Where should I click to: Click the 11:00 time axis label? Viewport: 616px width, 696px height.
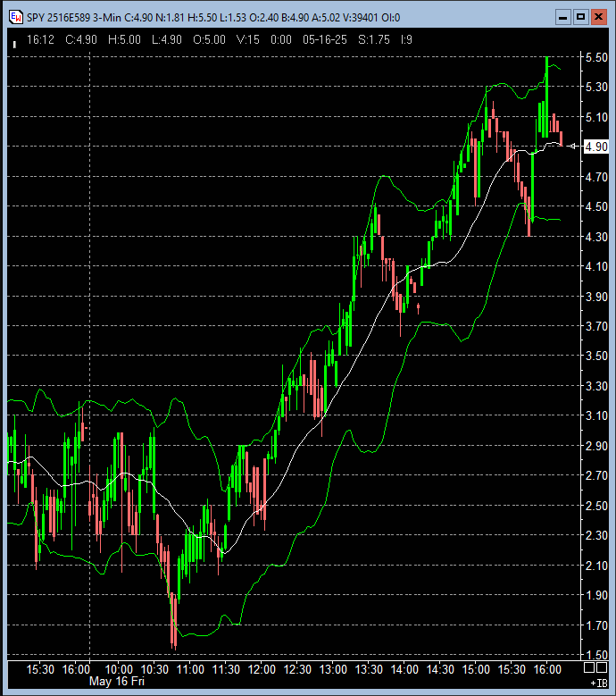pos(190,669)
